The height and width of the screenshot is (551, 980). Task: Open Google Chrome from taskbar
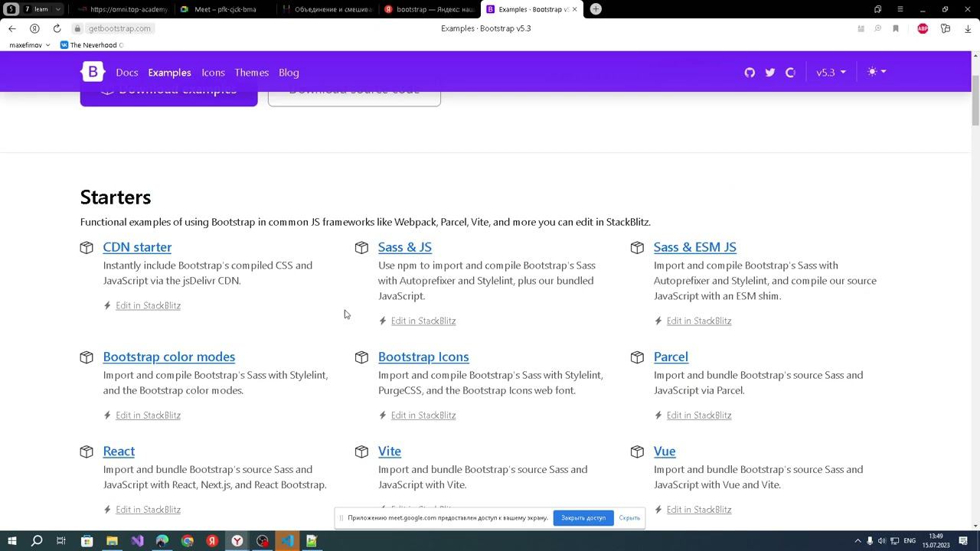coord(188,541)
